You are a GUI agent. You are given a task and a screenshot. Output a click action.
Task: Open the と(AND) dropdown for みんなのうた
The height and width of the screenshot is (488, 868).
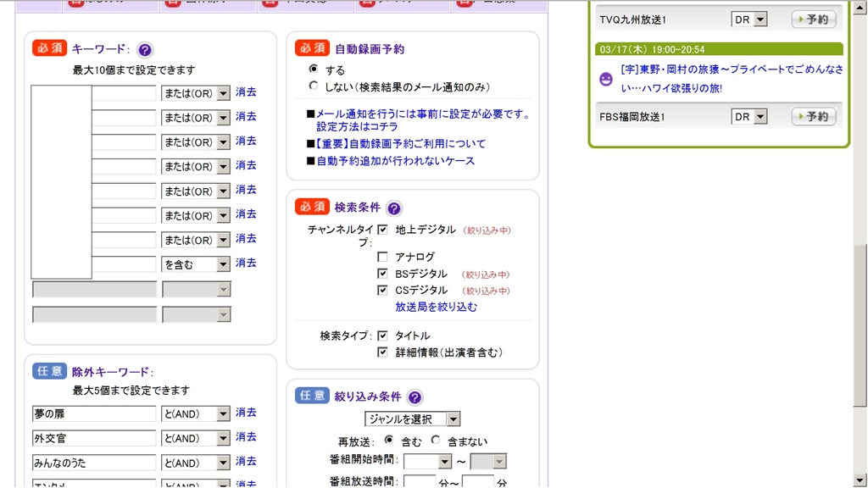click(x=196, y=463)
